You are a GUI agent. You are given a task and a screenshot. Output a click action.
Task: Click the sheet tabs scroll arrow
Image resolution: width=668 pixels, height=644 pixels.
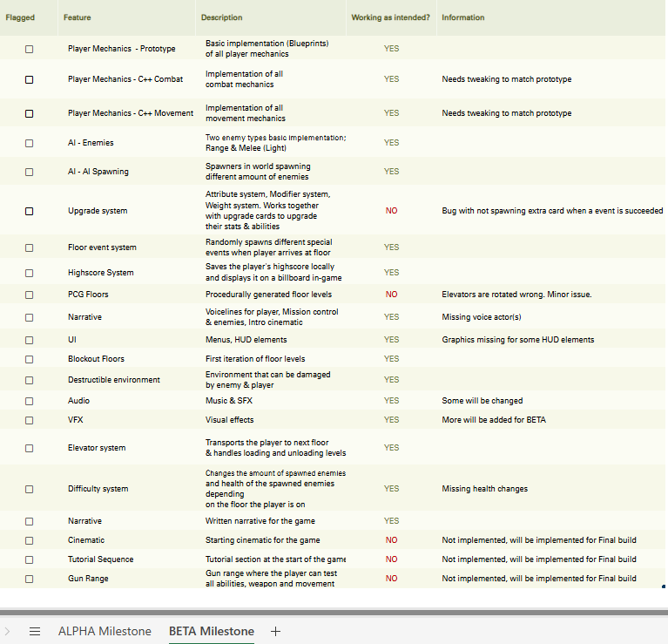[x=8, y=632]
